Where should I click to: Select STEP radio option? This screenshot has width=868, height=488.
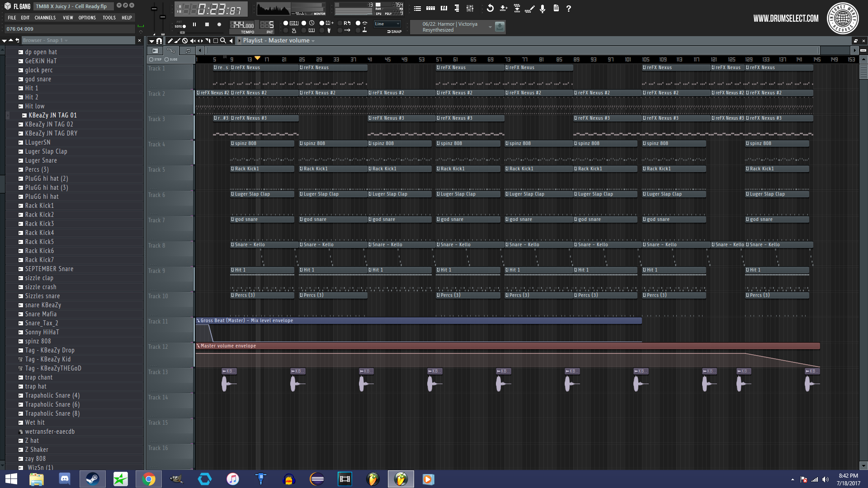pos(155,59)
